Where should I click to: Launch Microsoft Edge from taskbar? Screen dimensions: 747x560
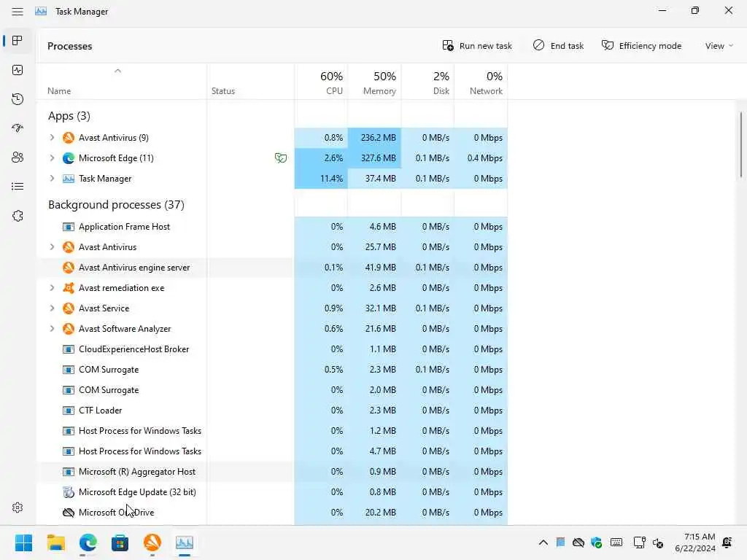(x=88, y=542)
